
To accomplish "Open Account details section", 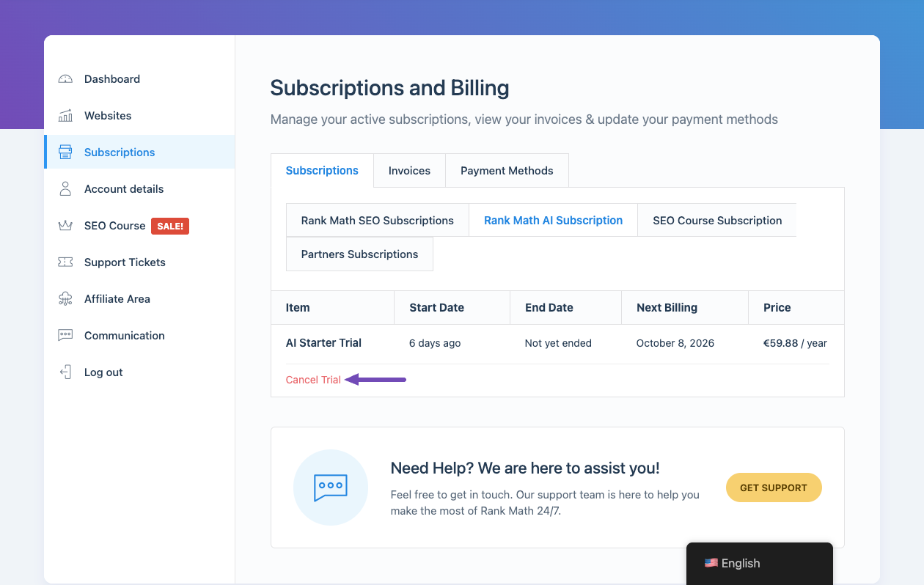I will (124, 189).
